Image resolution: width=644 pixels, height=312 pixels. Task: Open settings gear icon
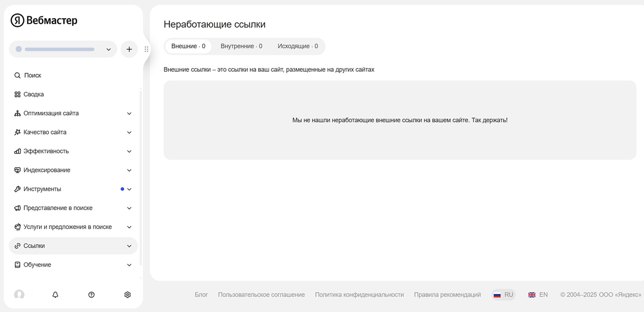coord(127,295)
